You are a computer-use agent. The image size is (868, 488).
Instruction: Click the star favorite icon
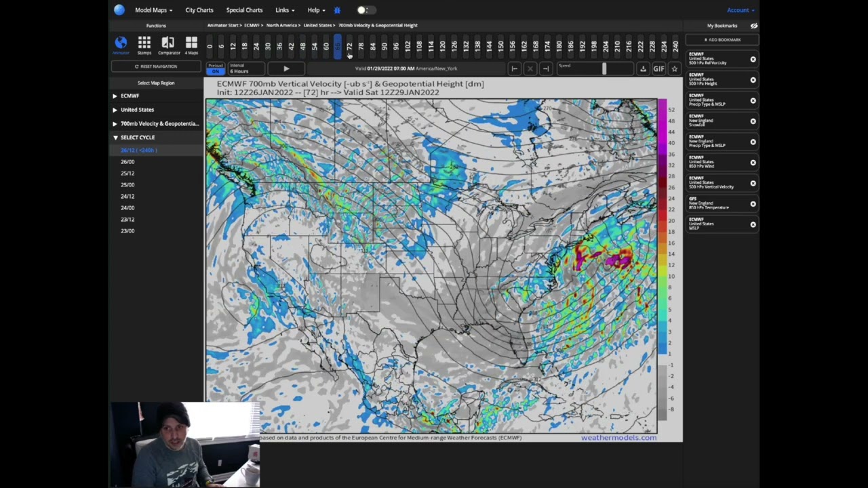[x=674, y=68]
